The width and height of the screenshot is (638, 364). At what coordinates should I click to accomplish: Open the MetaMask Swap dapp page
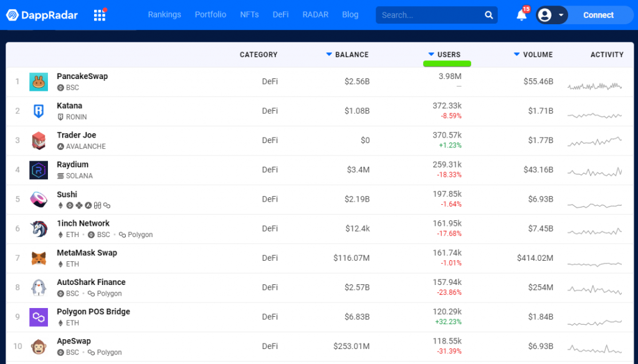coord(87,253)
